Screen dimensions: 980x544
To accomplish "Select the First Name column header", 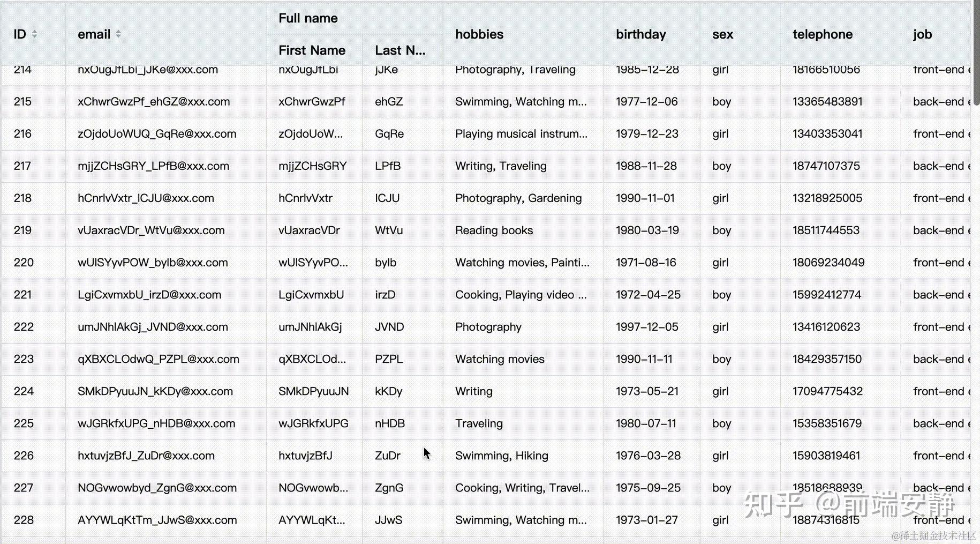I will click(x=312, y=50).
